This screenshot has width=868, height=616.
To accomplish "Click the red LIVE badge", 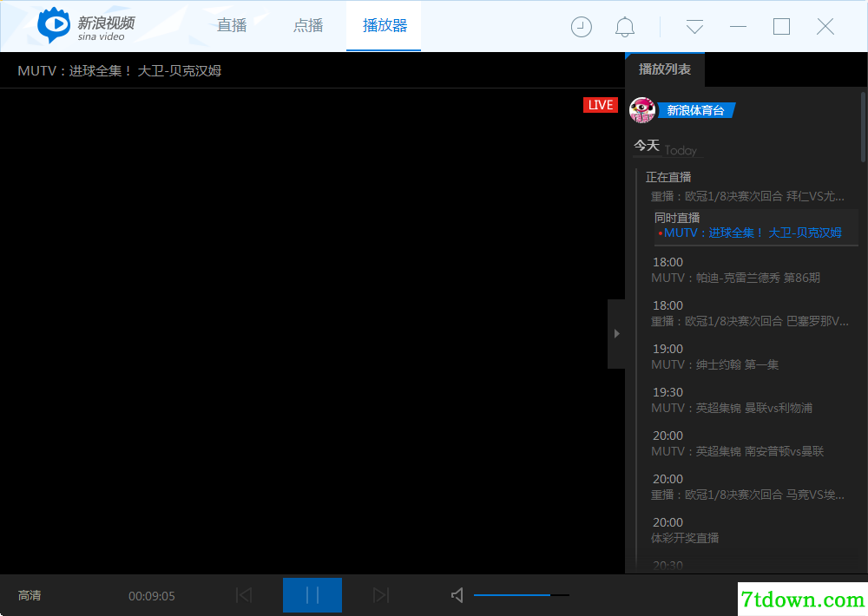I will click(x=601, y=105).
